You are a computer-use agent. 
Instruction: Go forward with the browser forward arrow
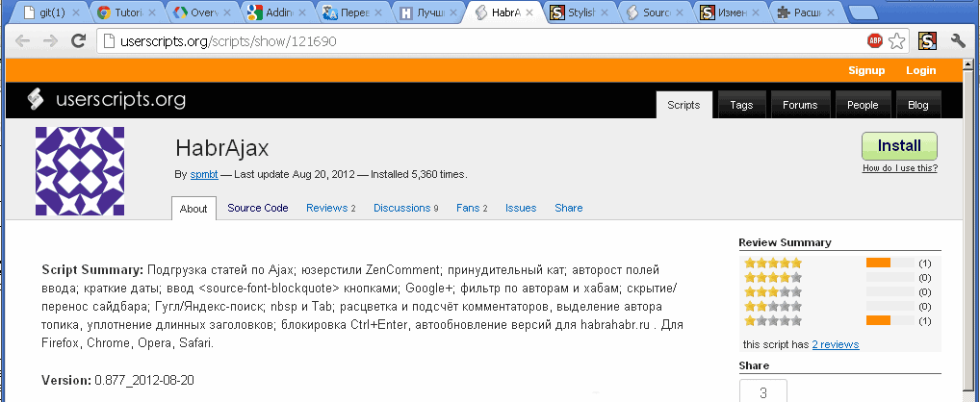tap(51, 41)
